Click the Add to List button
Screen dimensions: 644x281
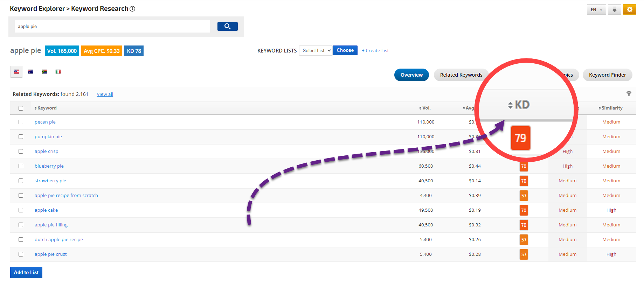point(26,273)
